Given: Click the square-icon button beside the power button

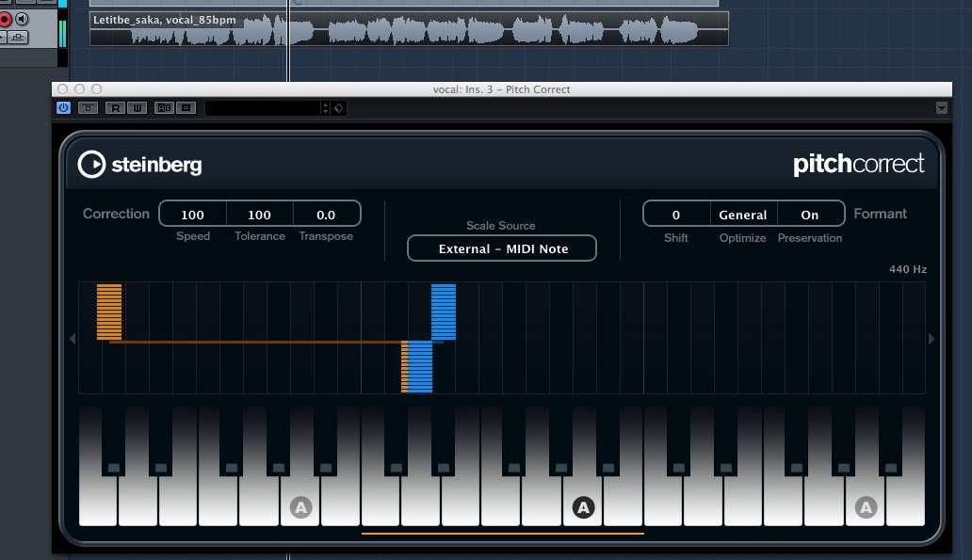Looking at the screenshot, I should (88, 108).
